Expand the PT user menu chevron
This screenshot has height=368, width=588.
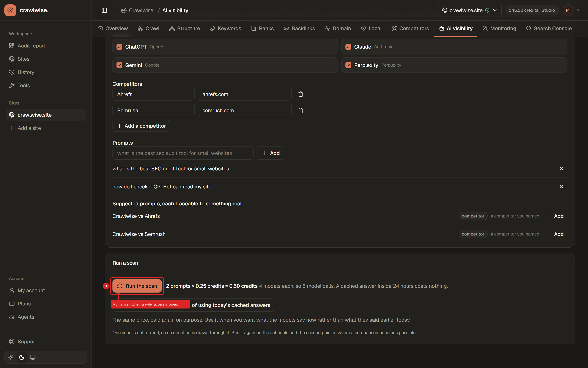pyautogui.click(x=579, y=10)
